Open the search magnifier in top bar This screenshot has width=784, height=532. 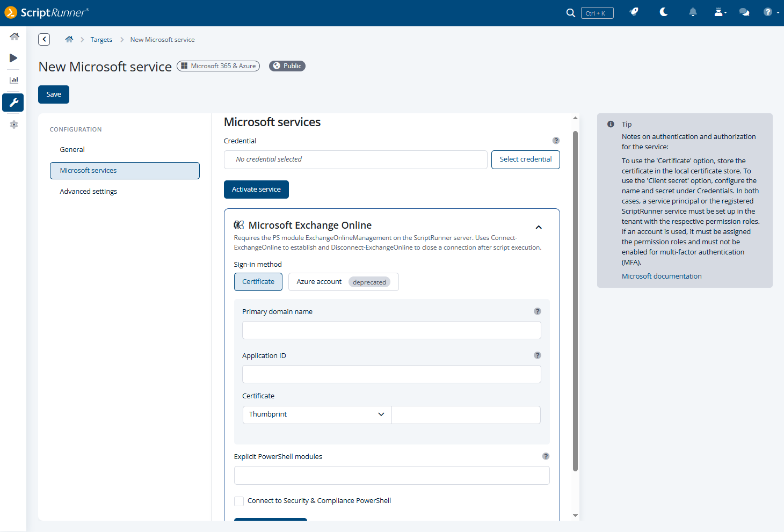tap(570, 13)
